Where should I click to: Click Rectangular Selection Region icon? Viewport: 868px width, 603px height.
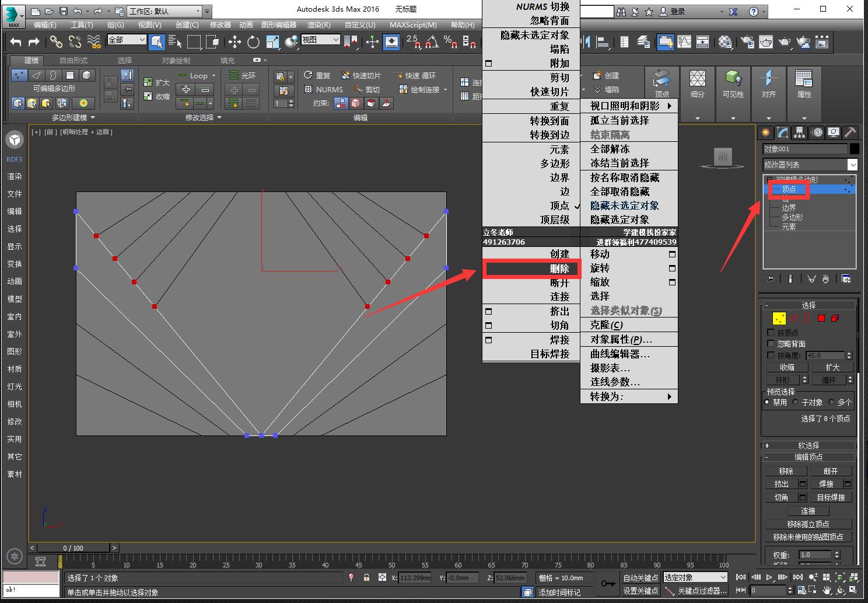[194, 41]
